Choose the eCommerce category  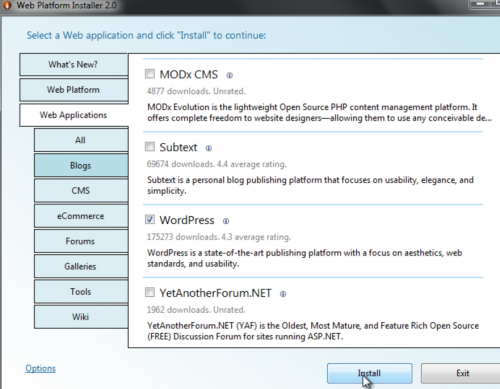[81, 216]
